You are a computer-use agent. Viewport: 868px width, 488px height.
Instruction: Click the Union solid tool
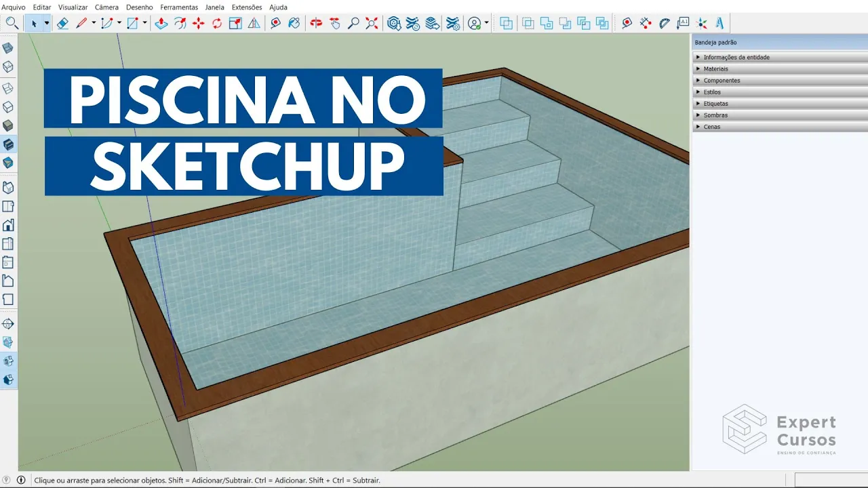[547, 23]
